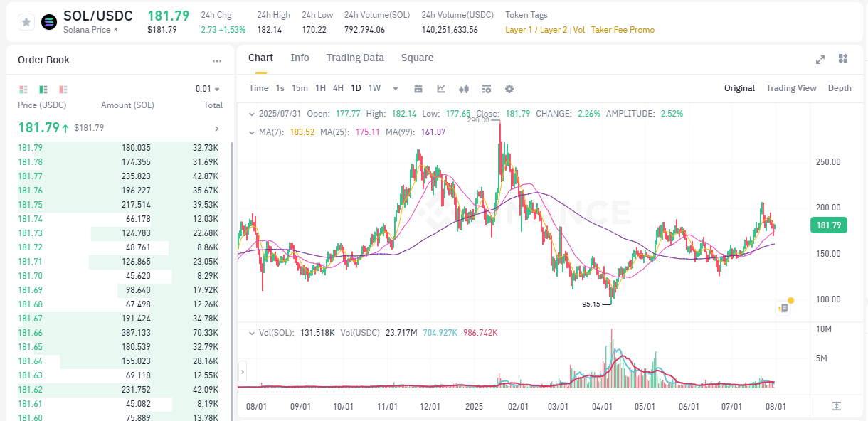Click the 296.00 high price marker
The height and width of the screenshot is (421, 868).
click(478, 120)
